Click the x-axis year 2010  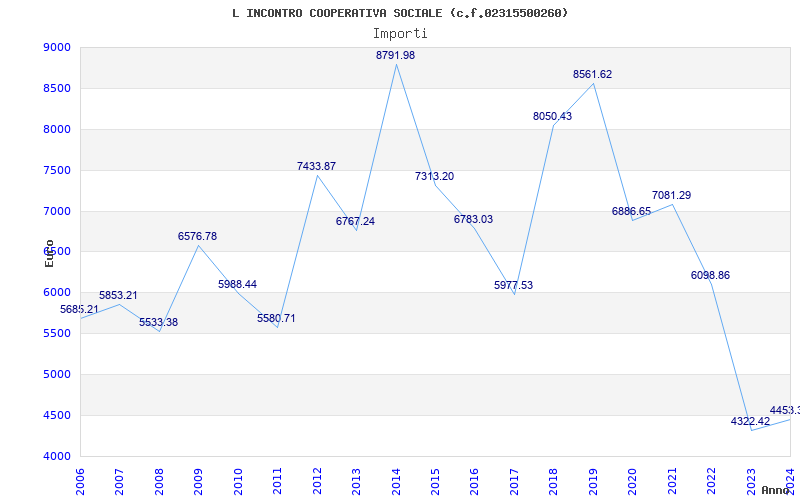(238, 481)
